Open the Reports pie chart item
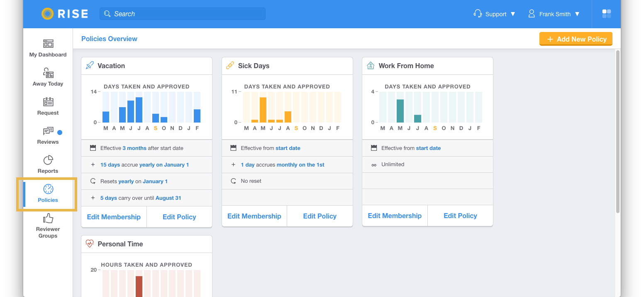 click(48, 164)
